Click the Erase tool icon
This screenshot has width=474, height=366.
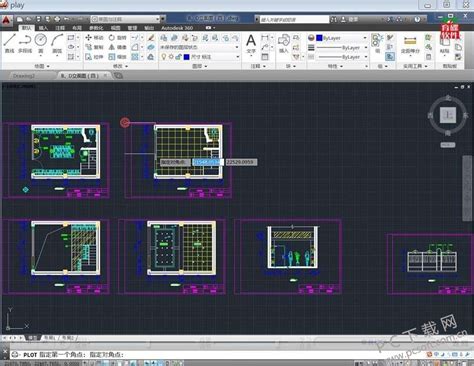151,38
